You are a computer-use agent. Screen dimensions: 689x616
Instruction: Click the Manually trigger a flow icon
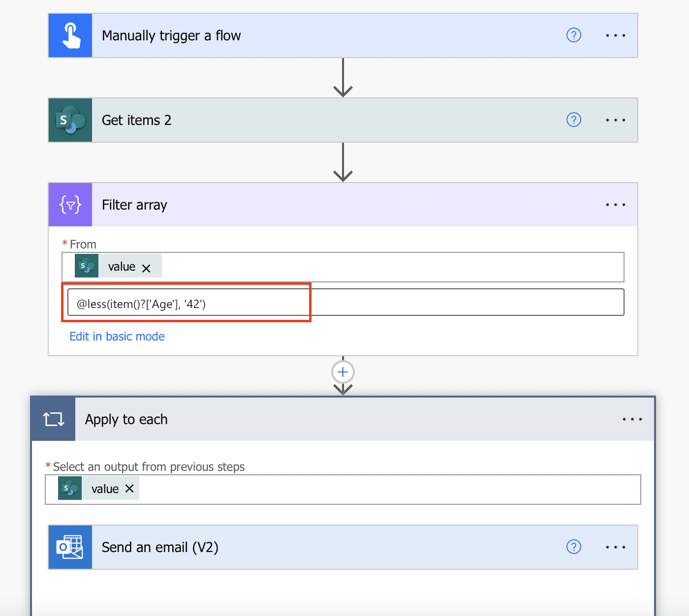click(x=70, y=35)
